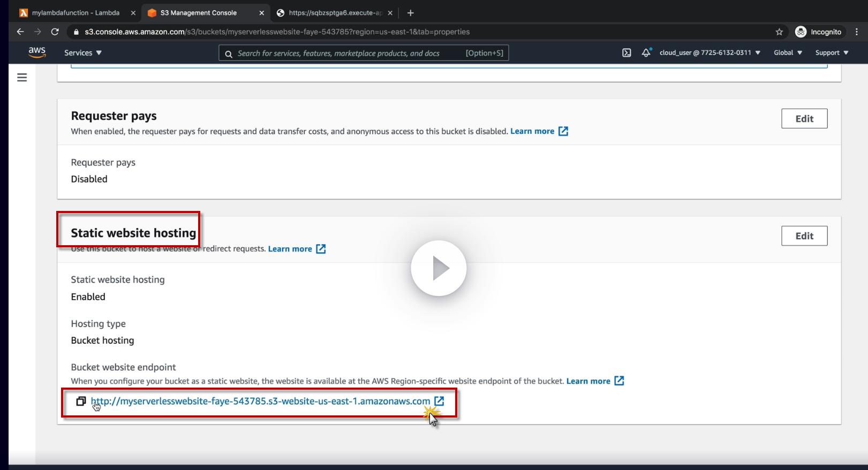
Task: Close the execute-api browser tab
Action: pyautogui.click(x=390, y=13)
